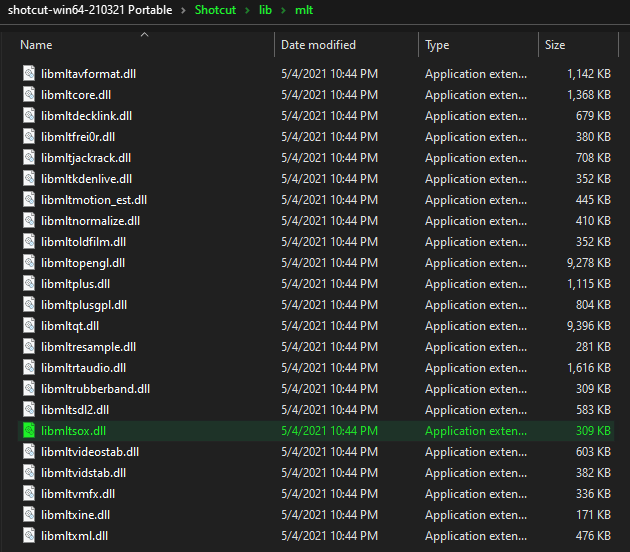Select the file name libmltvideostab.dll
This screenshot has height=552, width=630.
coord(90,452)
